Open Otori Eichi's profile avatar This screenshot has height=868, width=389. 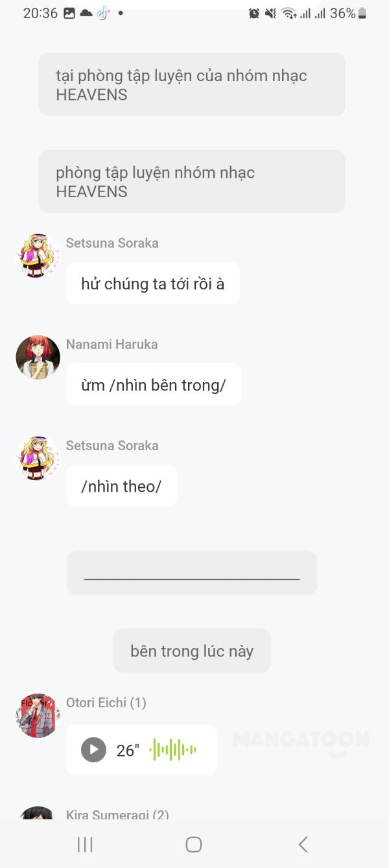click(x=37, y=716)
